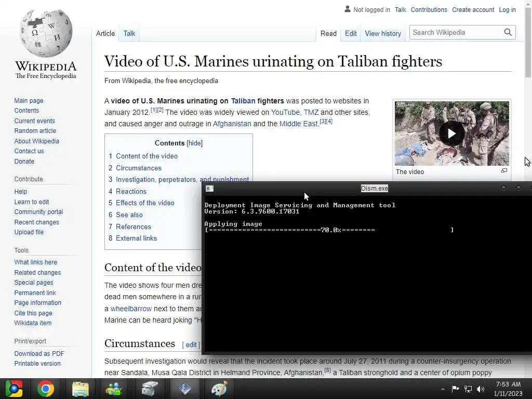Click the Donate link
Image resolution: width=532 pixels, height=399 pixels.
pos(24,161)
